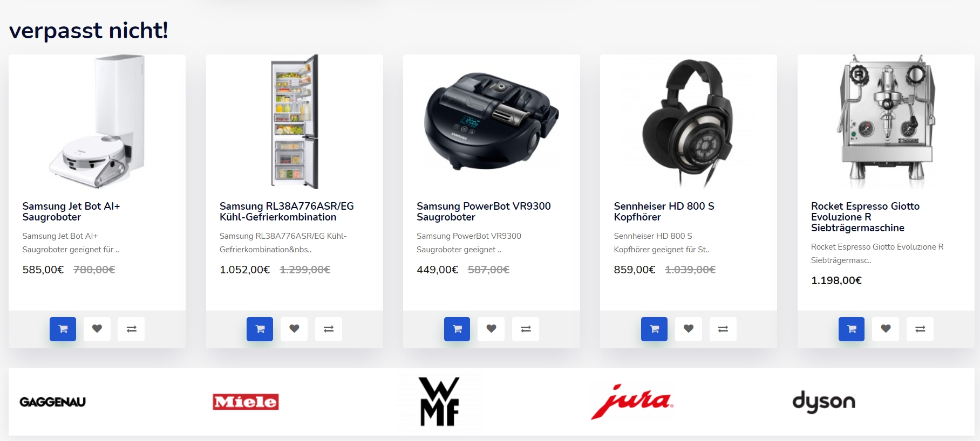Add Samsung PowerBot VR9300 to cart
Viewport: 980px width, 441px height.
pyautogui.click(x=457, y=329)
